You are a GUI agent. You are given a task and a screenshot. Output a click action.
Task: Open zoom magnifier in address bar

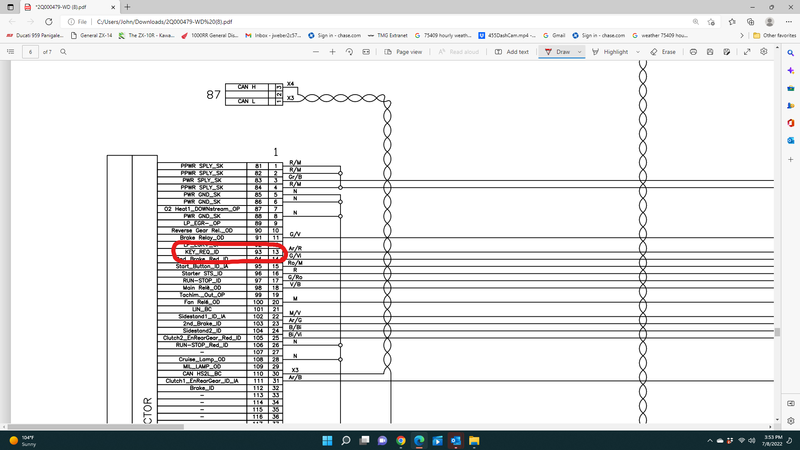pyautogui.click(x=695, y=22)
